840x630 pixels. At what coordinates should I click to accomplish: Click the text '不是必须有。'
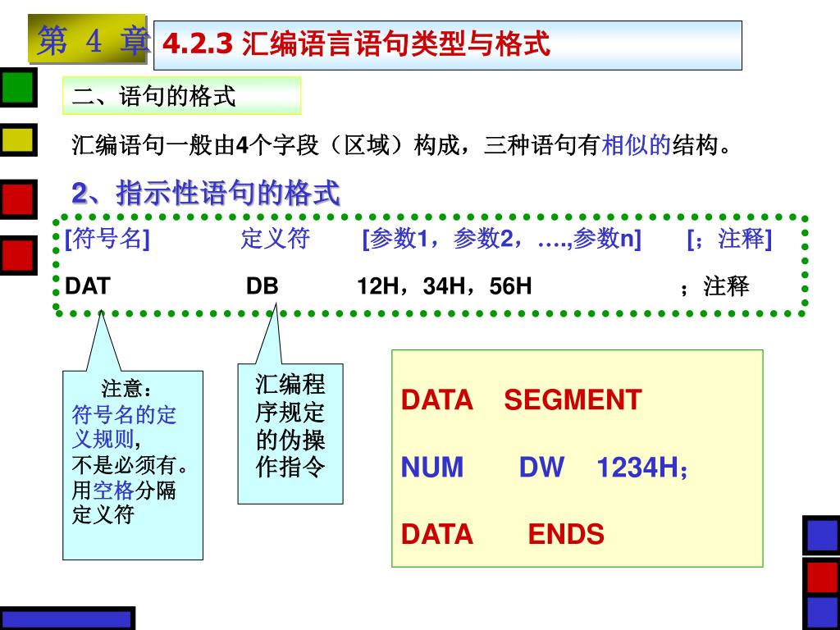click(130, 464)
